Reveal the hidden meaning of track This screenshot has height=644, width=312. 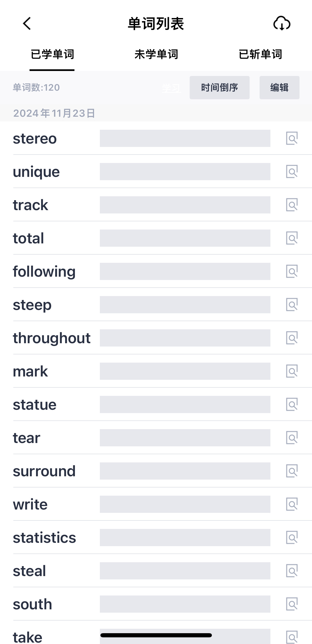click(x=185, y=205)
